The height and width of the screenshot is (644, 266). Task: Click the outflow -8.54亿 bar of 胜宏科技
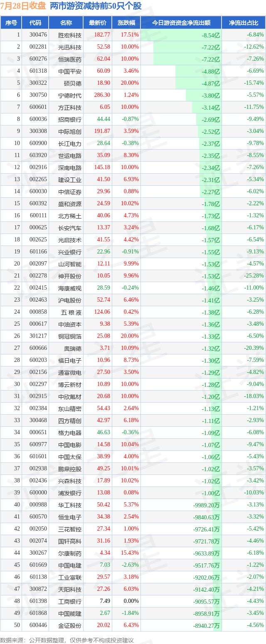(x=181, y=35)
